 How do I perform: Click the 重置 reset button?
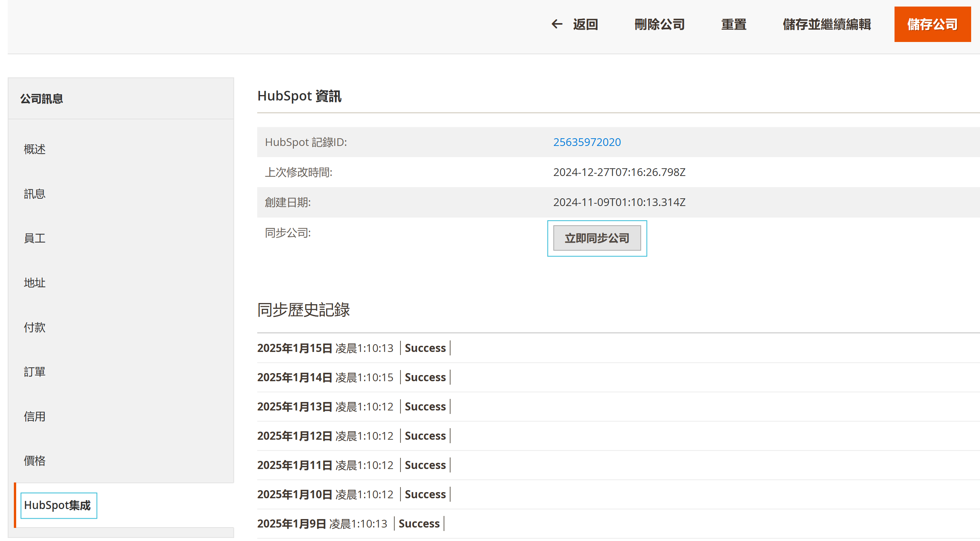point(734,24)
